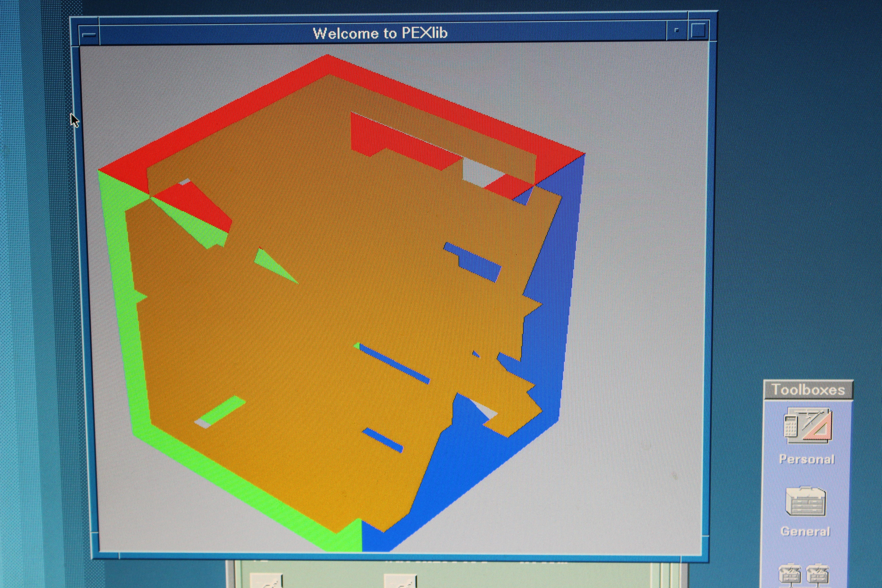The width and height of the screenshot is (882, 588).
Task: Maximize the Welcome to PEXlib window
Action: [698, 30]
